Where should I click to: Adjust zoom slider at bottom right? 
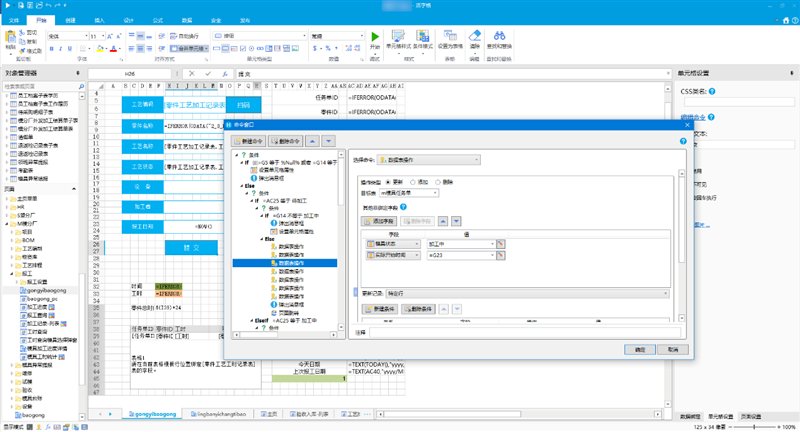click(x=754, y=427)
